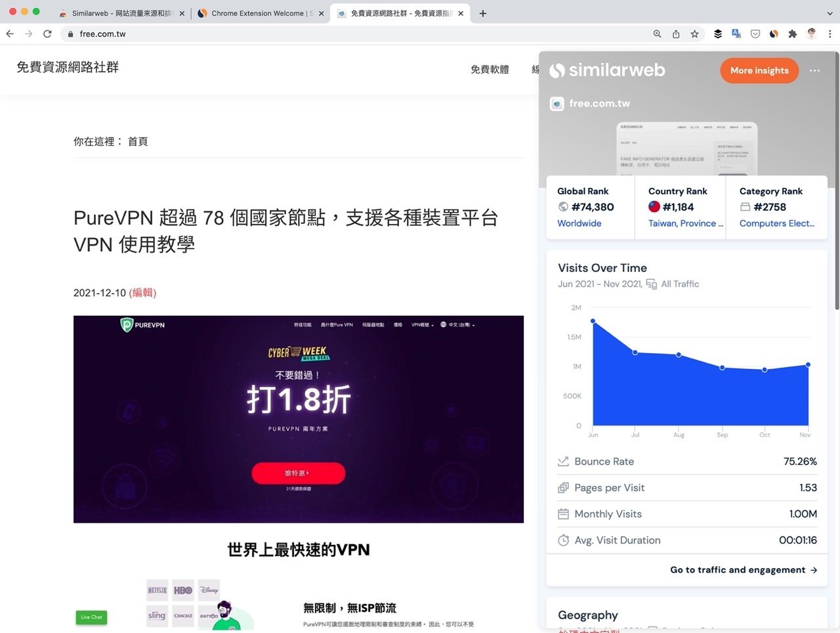Open the Taiwan, Province country link
This screenshot has height=633, width=840.
pos(686,223)
